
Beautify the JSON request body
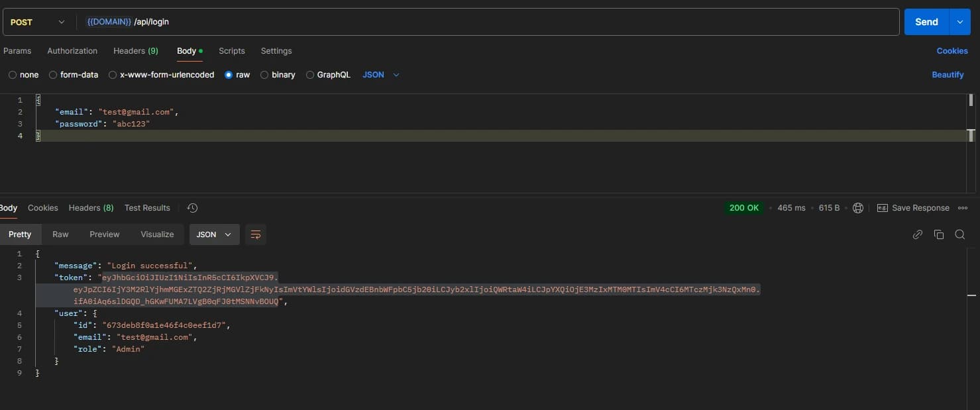point(947,74)
